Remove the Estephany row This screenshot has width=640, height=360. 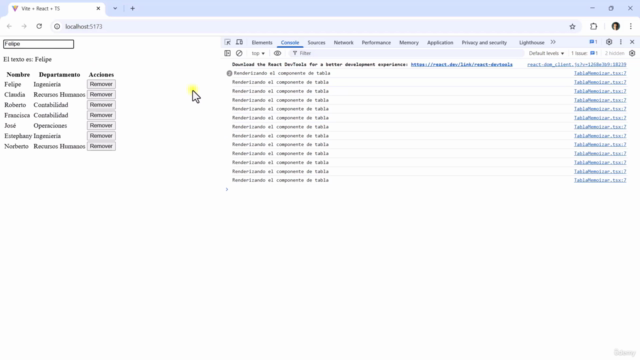(x=101, y=136)
